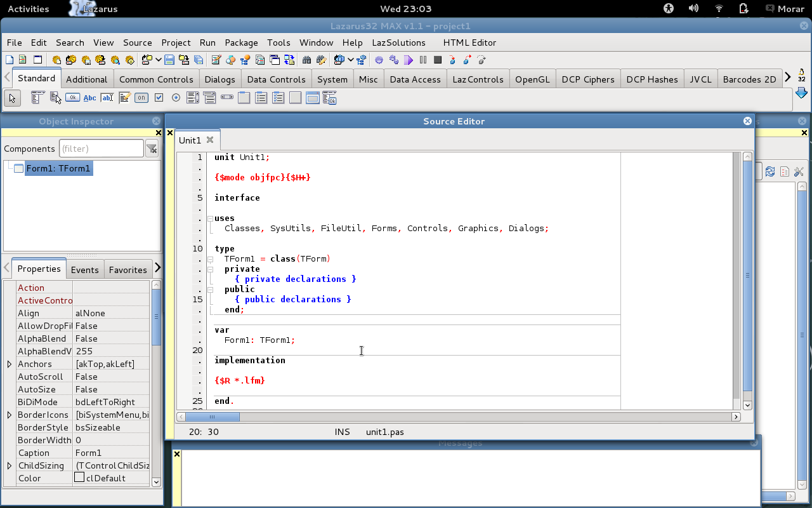Pick the TLabel Abc component icon
The height and width of the screenshot is (508, 812).
point(89,98)
